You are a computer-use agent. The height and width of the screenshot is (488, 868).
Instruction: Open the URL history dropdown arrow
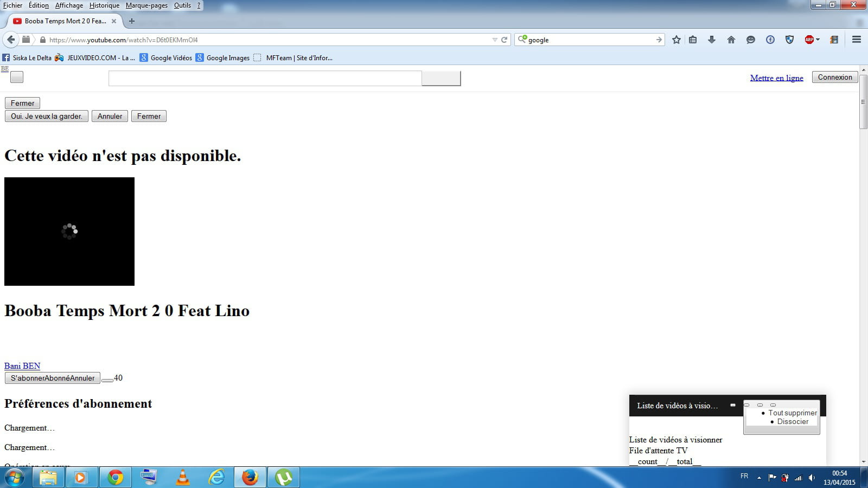494,40
